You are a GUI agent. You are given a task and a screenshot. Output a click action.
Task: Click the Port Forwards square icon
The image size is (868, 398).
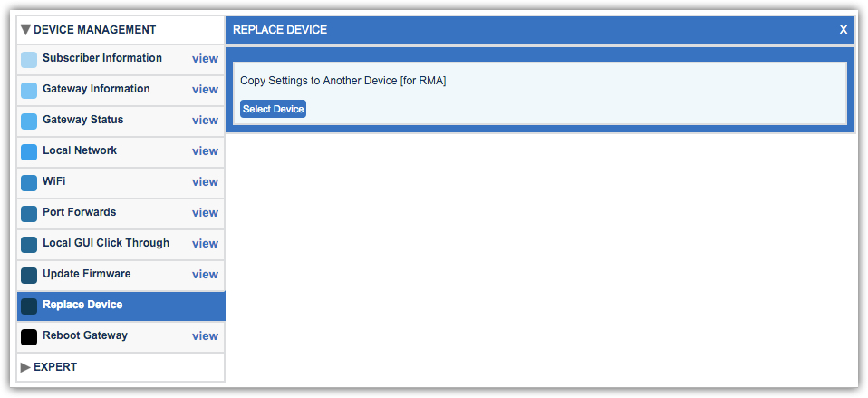(x=29, y=214)
